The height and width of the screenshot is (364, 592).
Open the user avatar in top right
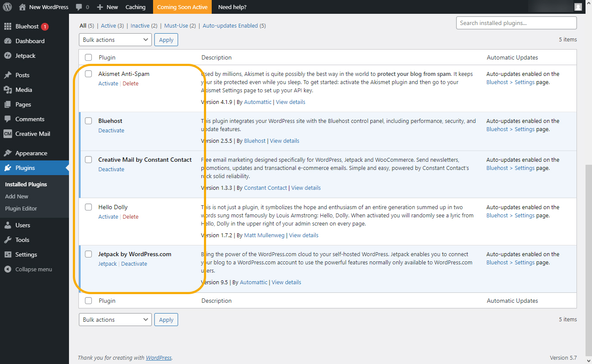click(578, 7)
